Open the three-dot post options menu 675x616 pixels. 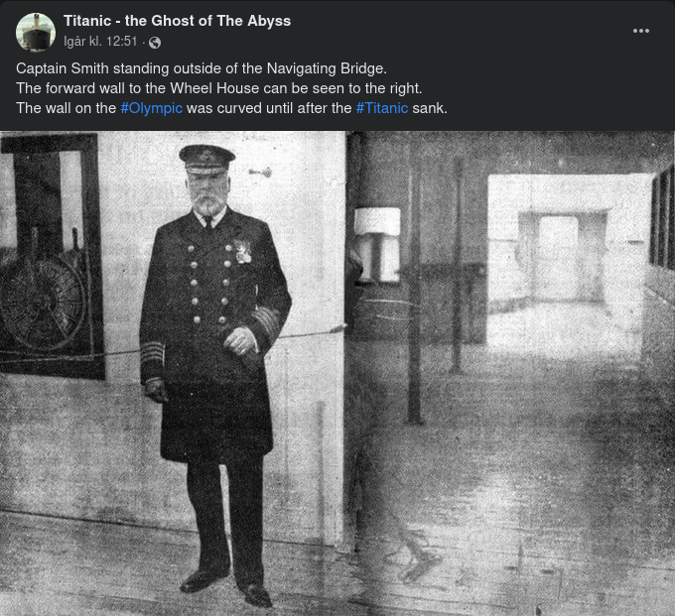640,31
